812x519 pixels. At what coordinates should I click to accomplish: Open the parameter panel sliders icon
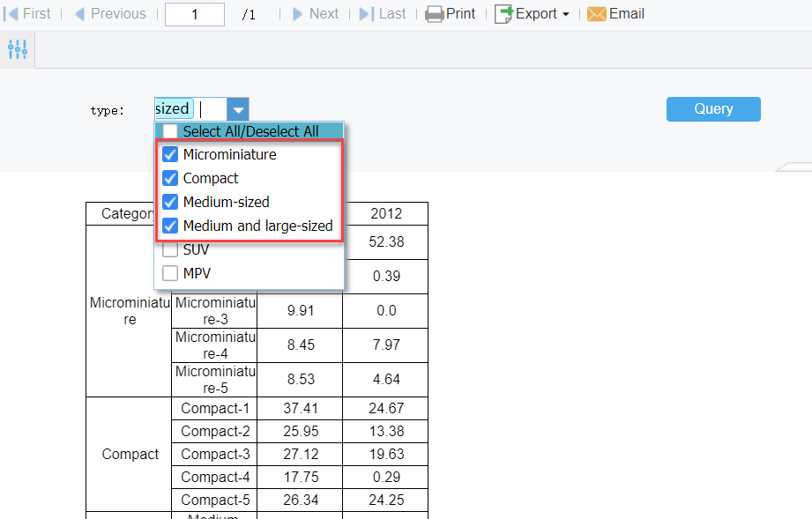pos(17,49)
